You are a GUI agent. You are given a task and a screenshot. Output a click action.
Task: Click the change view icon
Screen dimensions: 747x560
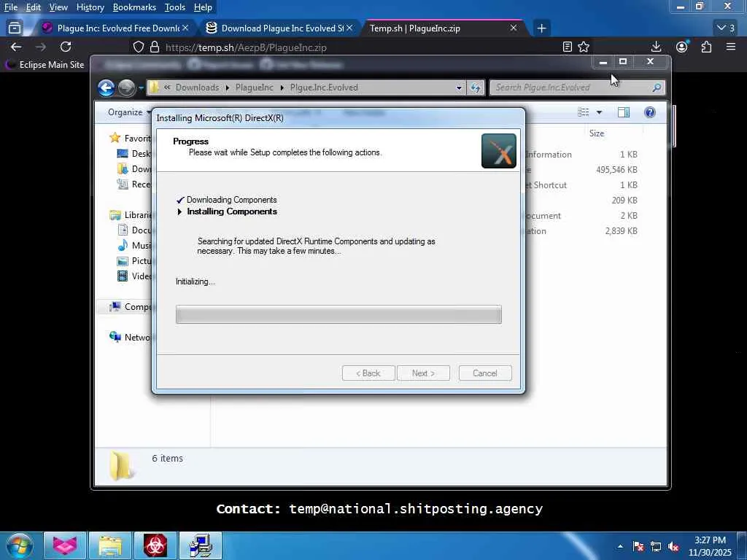[583, 112]
